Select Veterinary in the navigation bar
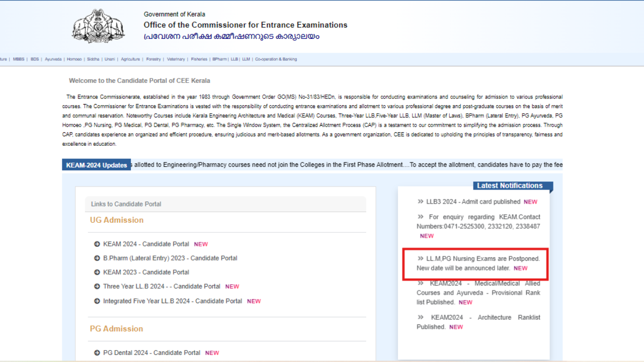The image size is (644, 362). click(176, 59)
